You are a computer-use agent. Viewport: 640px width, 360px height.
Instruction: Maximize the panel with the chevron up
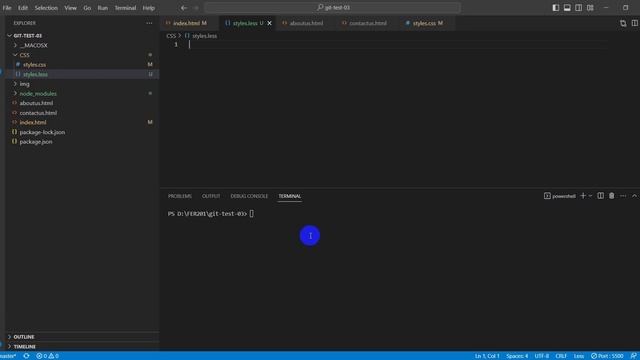pyautogui.click(x=634, y=196)
